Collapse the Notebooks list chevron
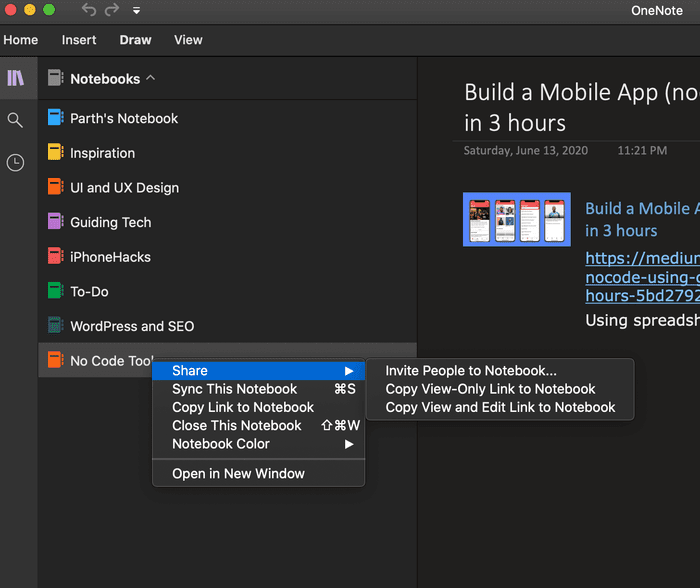The image size is (700, 588). tap(151, 78)
